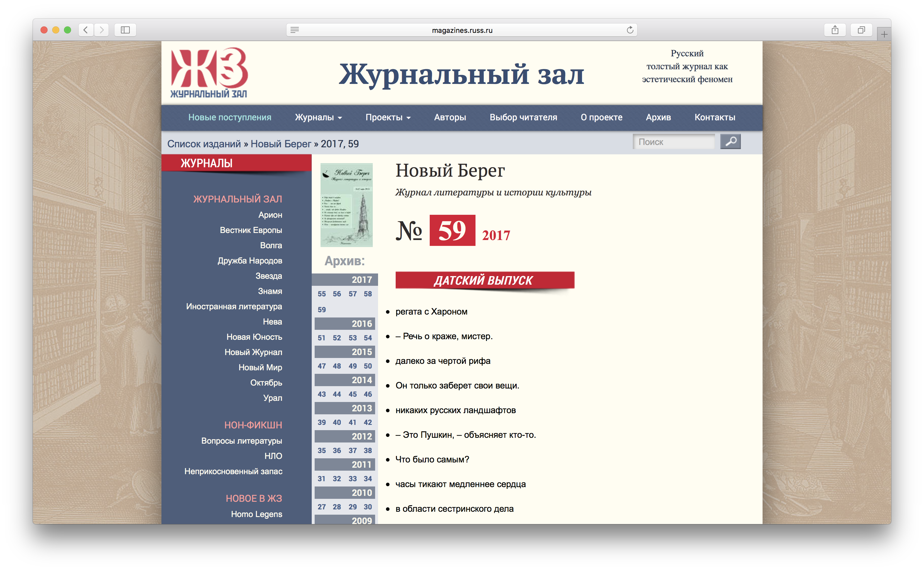The image size is (924, 571).
Task: Open a new tab with plus
Action: pyautogui.click(x=884, y=34)
